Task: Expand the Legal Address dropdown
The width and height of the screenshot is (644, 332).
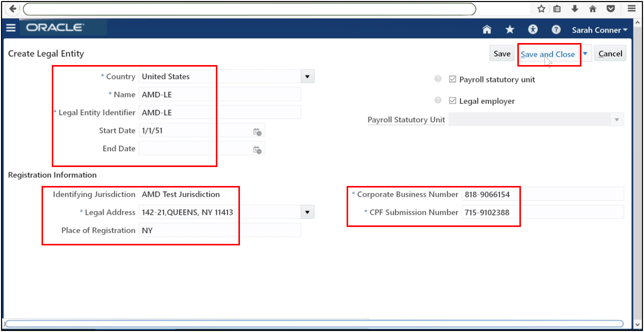Action: coord(307,212)
